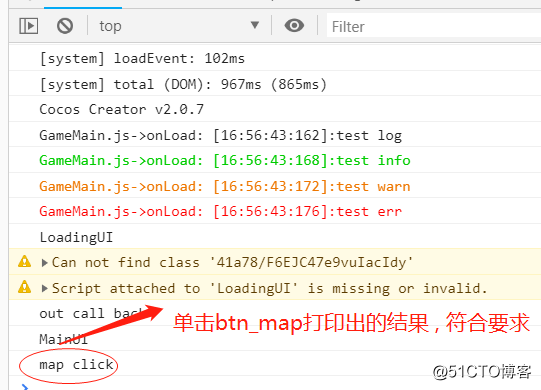Toggle the console sidebar panel icon
Viewport: 541px width, 390px height.
(x=28, y=26)
